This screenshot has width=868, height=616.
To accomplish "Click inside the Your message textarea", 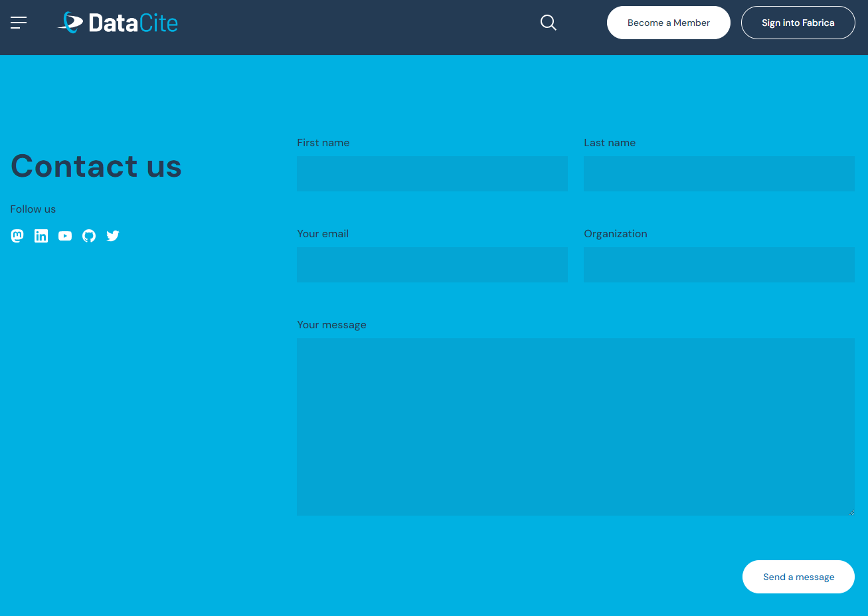I will (x=575, y=427).
